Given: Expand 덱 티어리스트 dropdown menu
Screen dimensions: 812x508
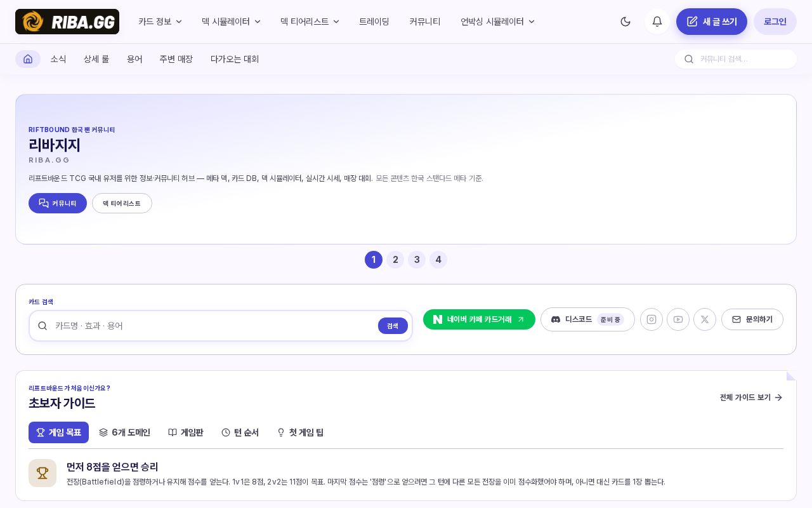Looking at the screenshot, I should [310, 22].
